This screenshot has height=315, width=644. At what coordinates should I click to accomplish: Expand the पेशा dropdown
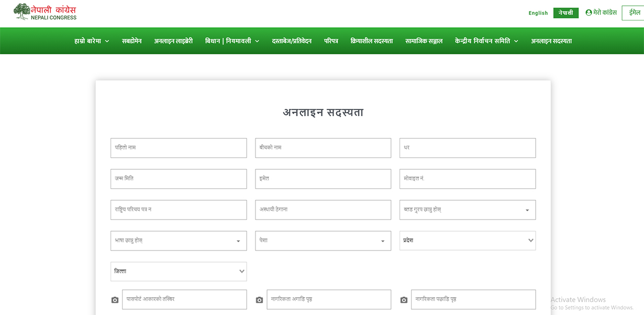click(323, 241)
